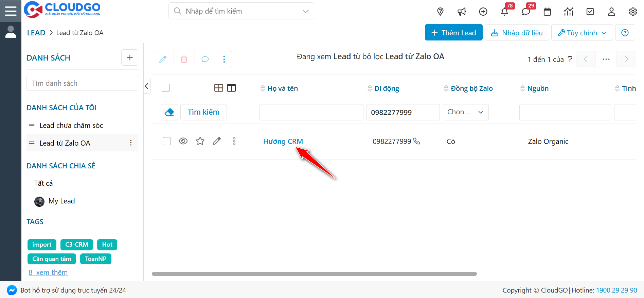644x298 pixels.
Task: Select the Lead chưa chăm sóc list
Action: [71, 126]
